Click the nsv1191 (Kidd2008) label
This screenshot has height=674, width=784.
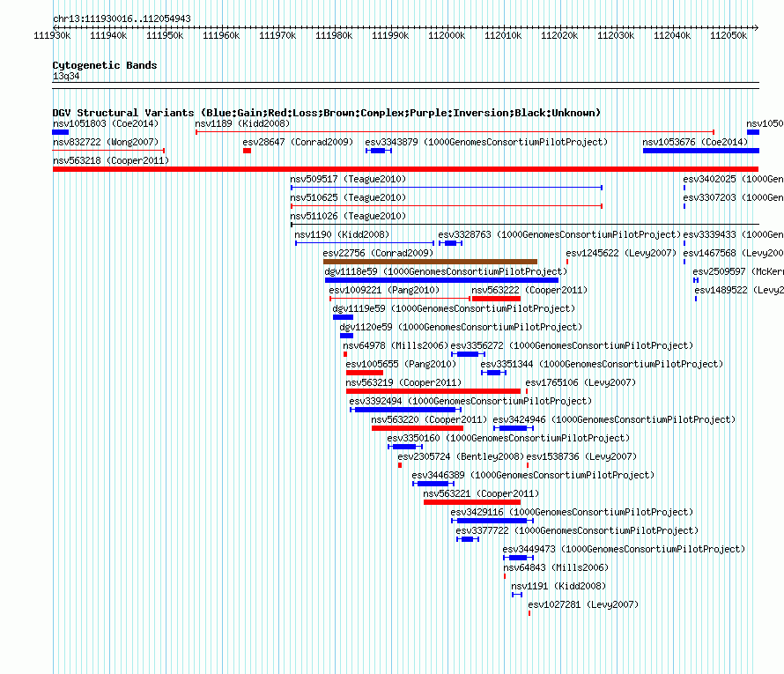click(x=558, y=586)
